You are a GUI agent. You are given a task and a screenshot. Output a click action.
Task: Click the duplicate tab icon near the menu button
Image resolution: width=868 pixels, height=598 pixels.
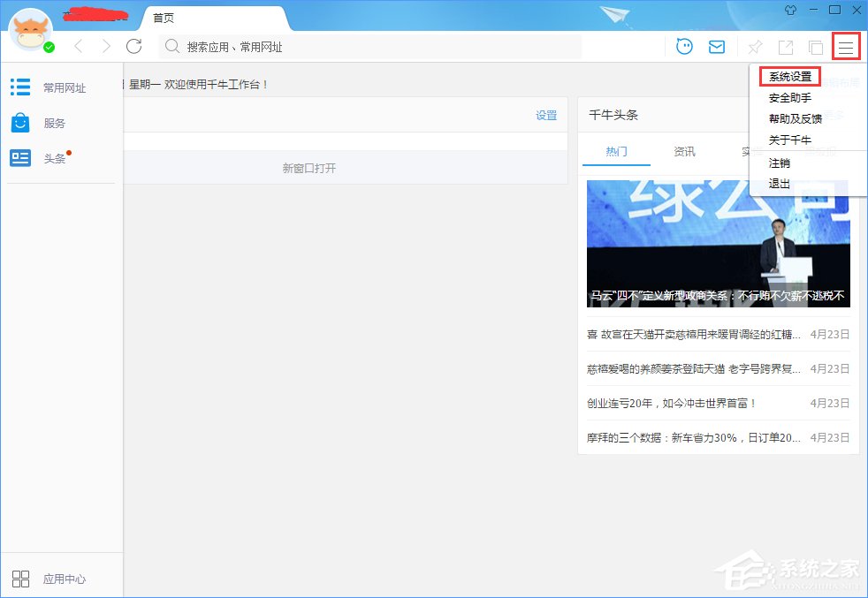pos(814,46)
